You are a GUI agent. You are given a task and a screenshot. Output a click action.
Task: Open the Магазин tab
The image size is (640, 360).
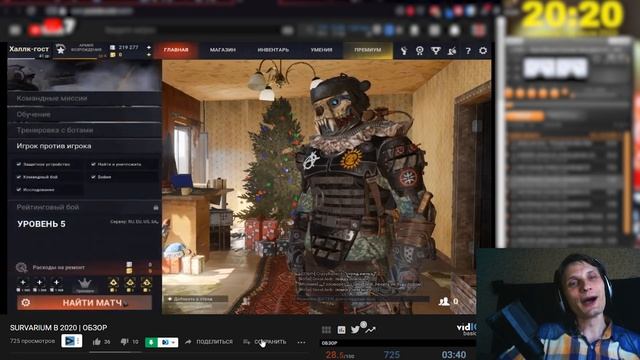(222, 50)
